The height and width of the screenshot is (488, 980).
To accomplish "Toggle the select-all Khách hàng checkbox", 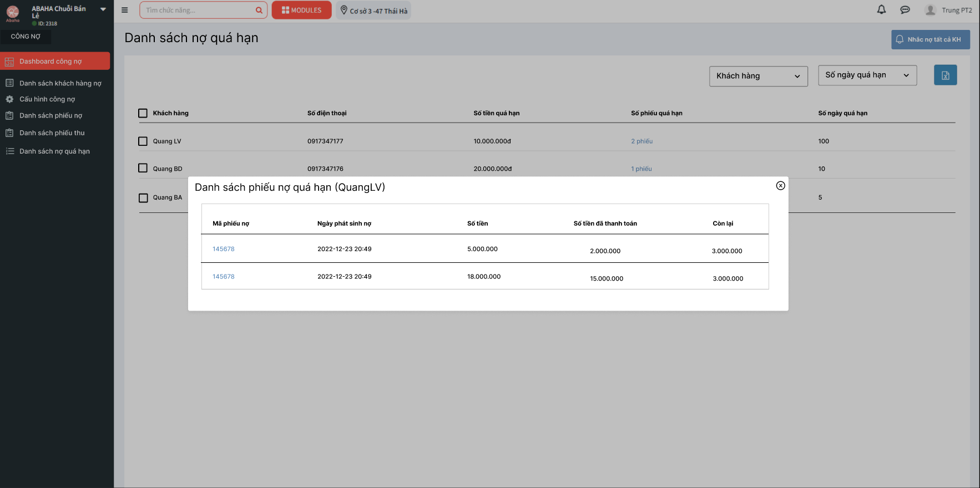I will click(x=143, y=113).
